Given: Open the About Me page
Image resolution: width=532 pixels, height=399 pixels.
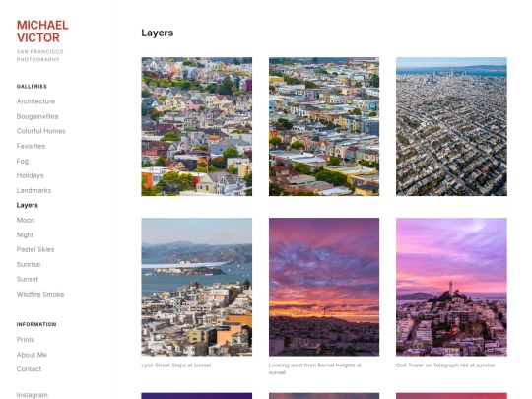Looking at the screenshot, I should click(32, 355).
